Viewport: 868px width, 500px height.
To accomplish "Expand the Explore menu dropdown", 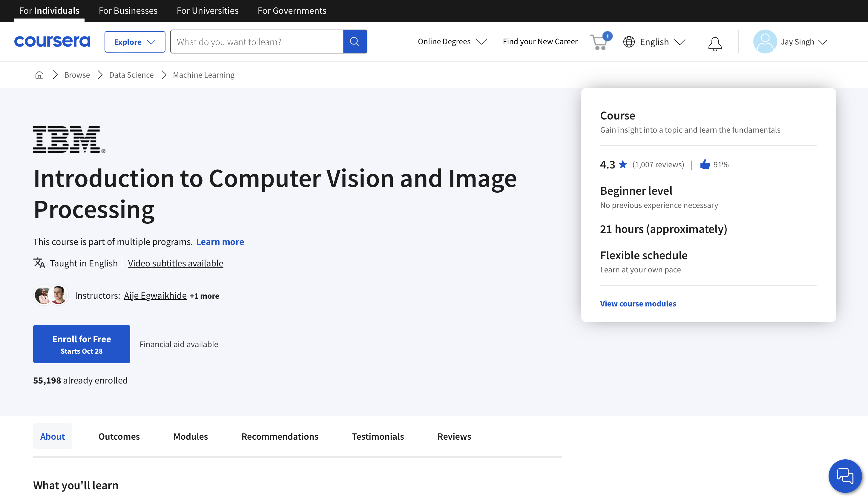I will [135, 42].
